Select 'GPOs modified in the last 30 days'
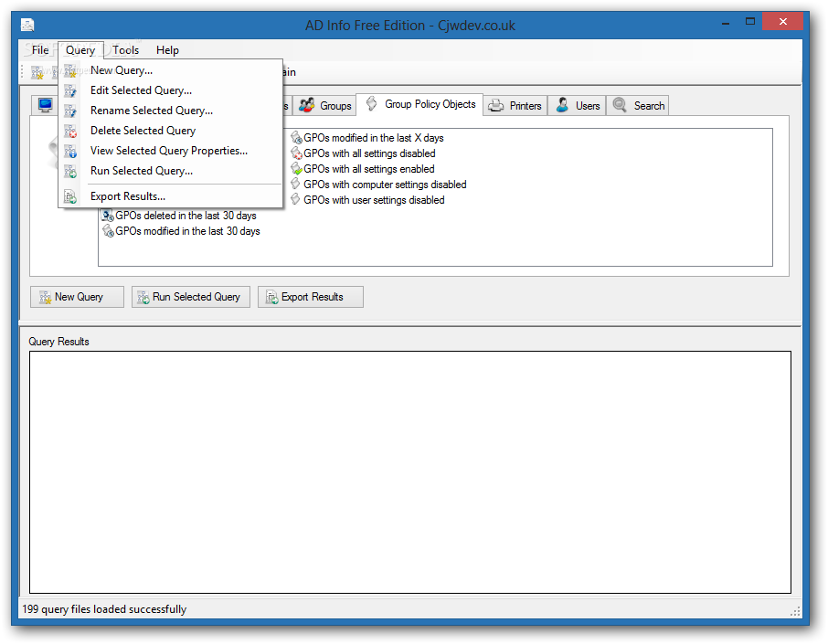Image resolution: width=828 pixels, height=644 pixels. click(187, 231)
